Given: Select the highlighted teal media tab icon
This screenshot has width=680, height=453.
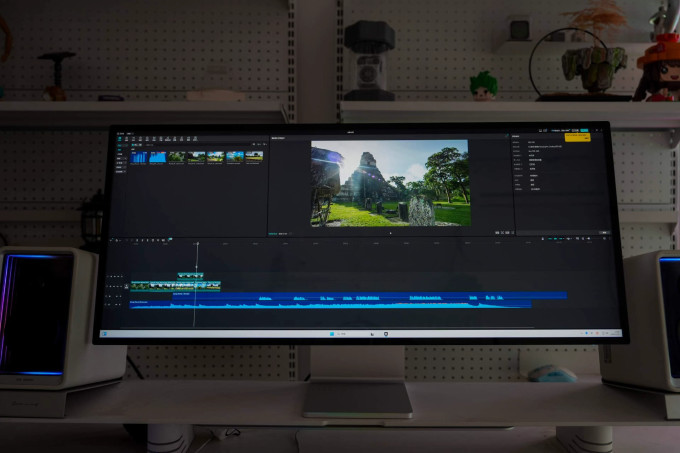Looking at the screenshot, I should coord(120,139).
